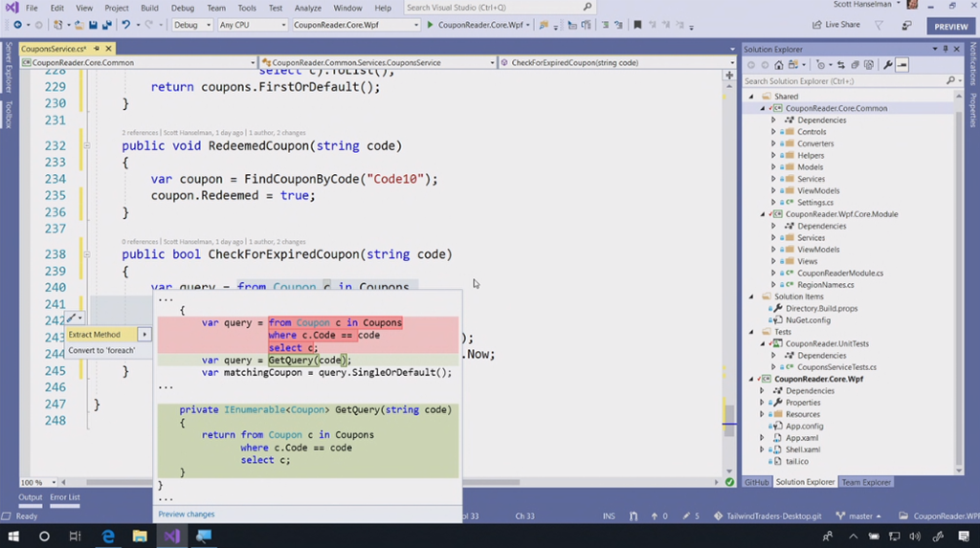Open the Any CPU platform dropdown

coord(252,25)
